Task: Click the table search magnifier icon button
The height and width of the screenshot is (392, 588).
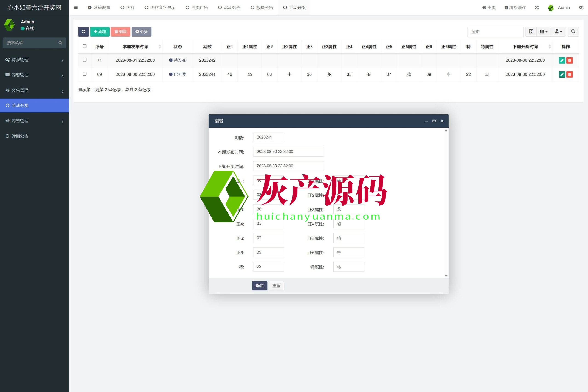Action: [x=573, y=31]
